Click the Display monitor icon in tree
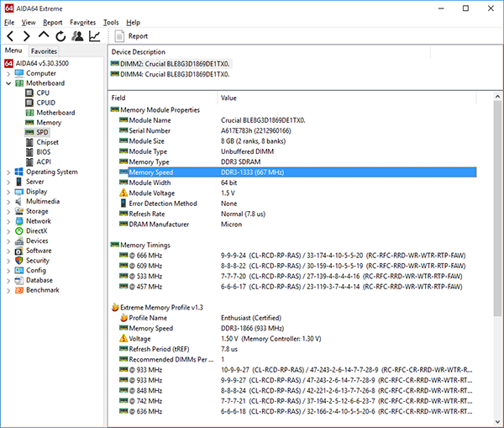This screenshot has width=504, height=428. point(19,192)
